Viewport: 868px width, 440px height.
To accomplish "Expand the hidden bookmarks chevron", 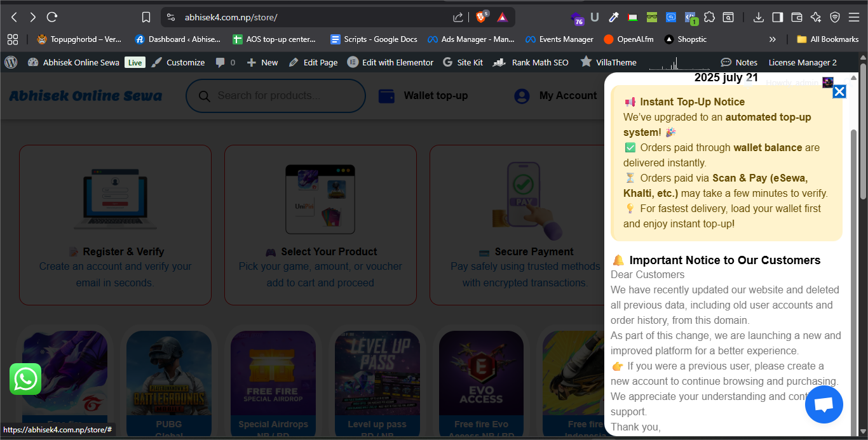I will (773, 39).
